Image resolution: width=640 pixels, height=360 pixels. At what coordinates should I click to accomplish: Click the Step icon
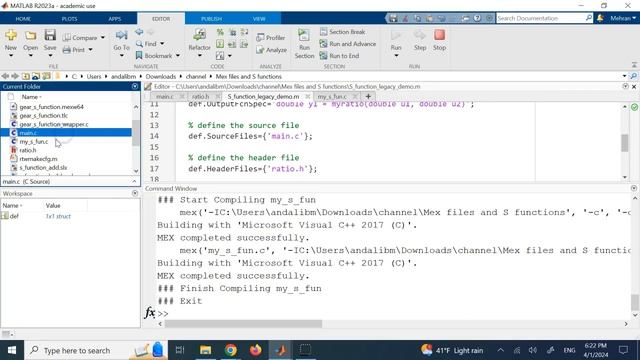pos(420,35)
